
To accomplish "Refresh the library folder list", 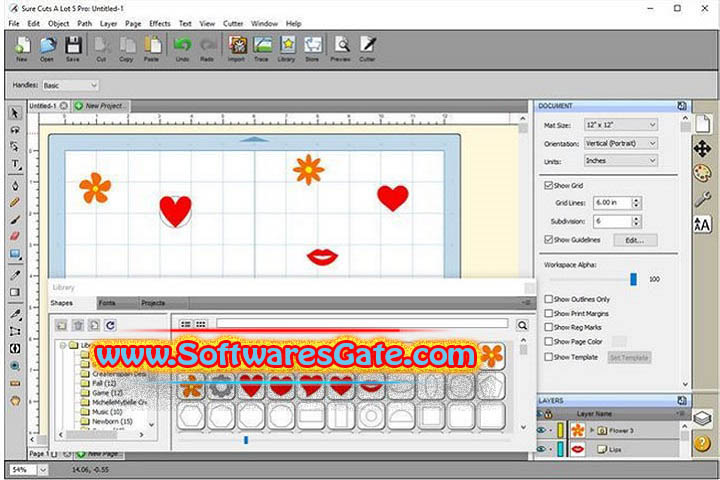I will (x=110, y=326).
